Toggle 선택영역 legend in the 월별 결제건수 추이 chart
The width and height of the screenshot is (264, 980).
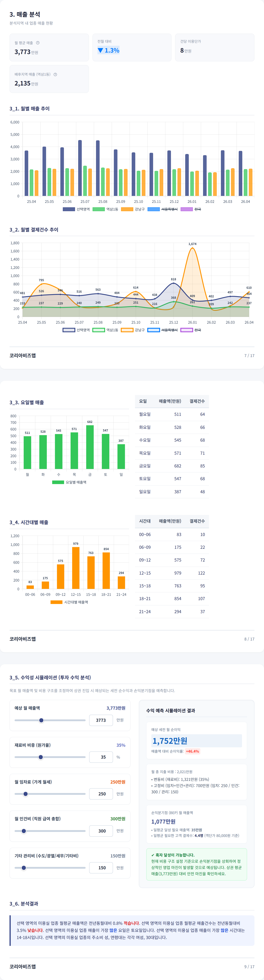(x=76, y=330)
